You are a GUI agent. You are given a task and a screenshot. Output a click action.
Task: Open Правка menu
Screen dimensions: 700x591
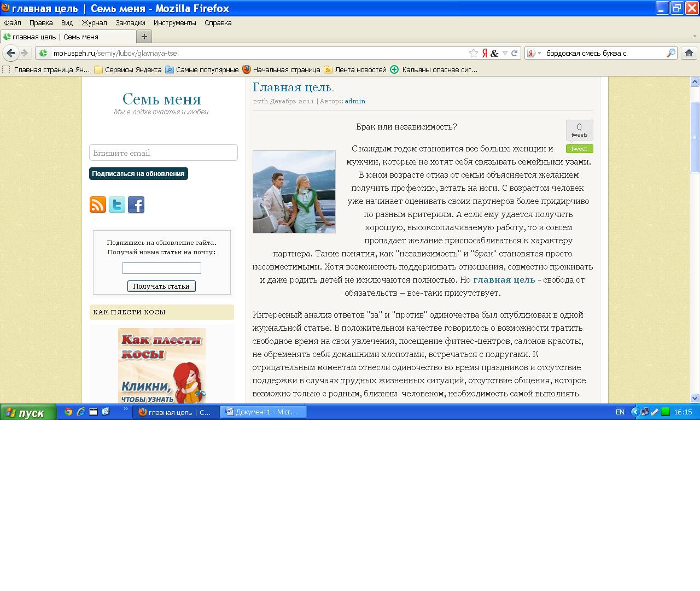point(41,23)
